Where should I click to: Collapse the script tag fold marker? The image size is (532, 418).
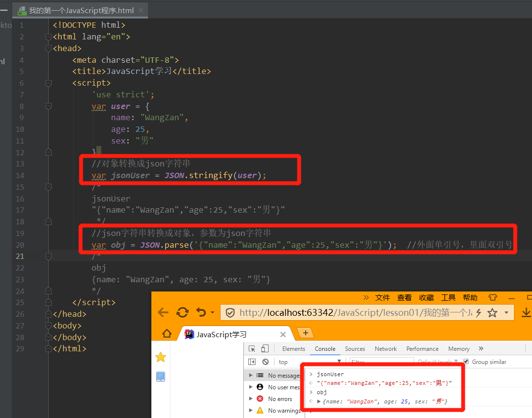coord(48,83)
